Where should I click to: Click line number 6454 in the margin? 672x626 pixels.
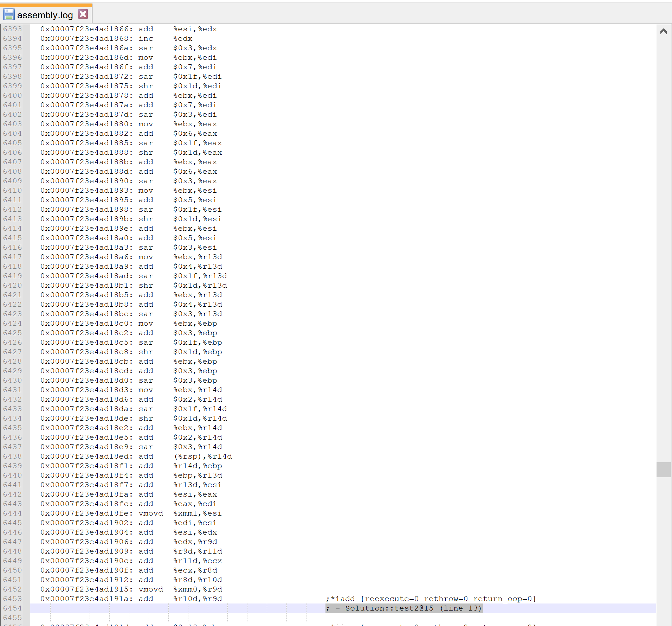(13, 608)
